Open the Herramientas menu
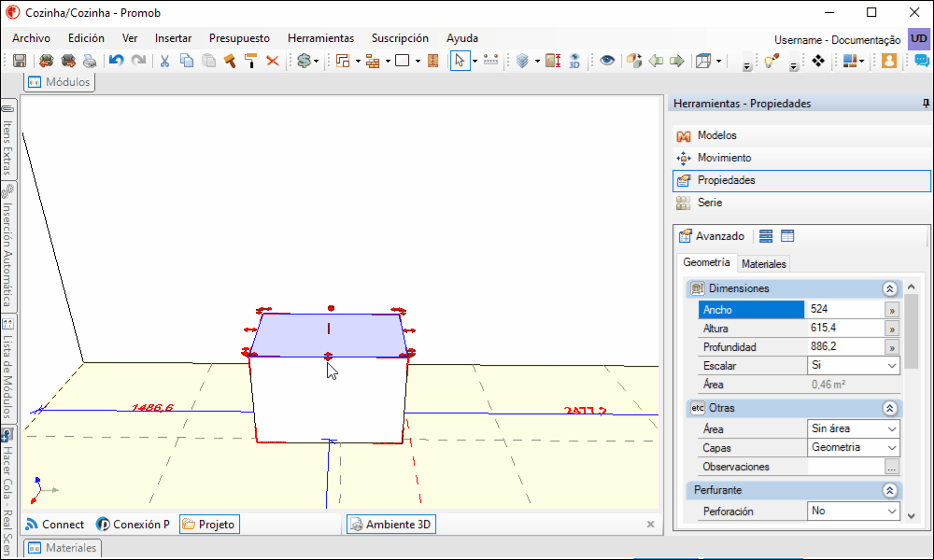 pyautogui.click(x=320, y=38)
